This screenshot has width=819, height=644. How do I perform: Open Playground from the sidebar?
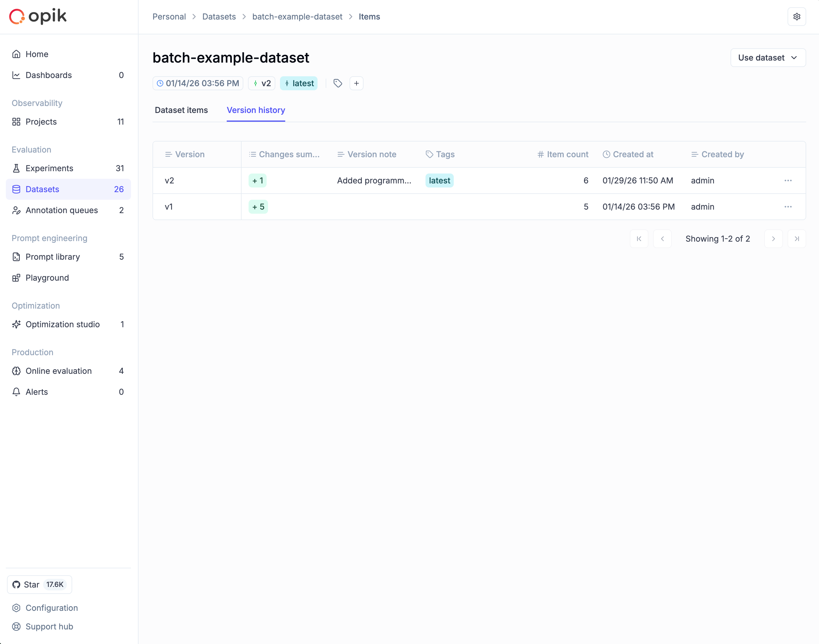(47, 278)
